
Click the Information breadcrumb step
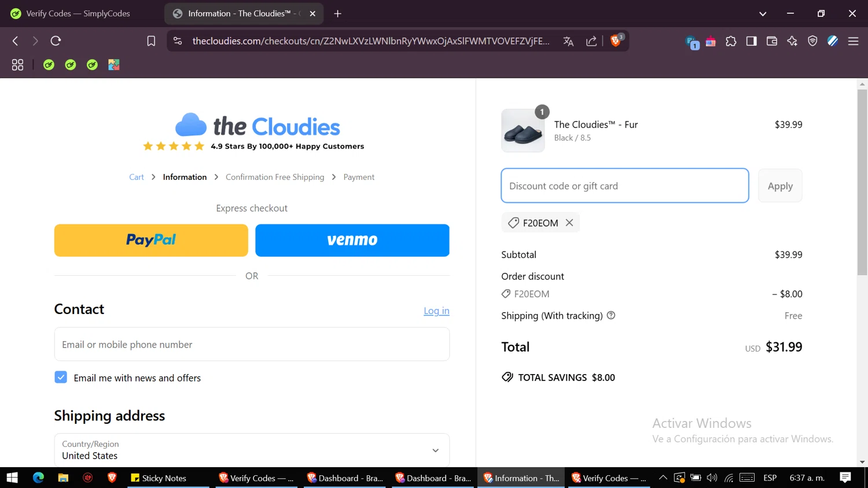pyautogui.click(x=185, y=177)
